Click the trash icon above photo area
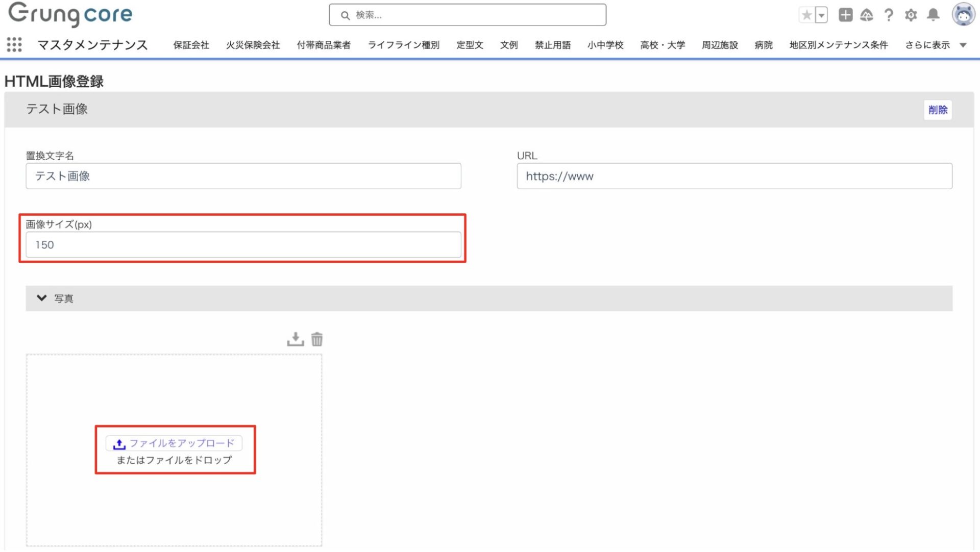Screen dimensions: 980x552 click(317, 339)
